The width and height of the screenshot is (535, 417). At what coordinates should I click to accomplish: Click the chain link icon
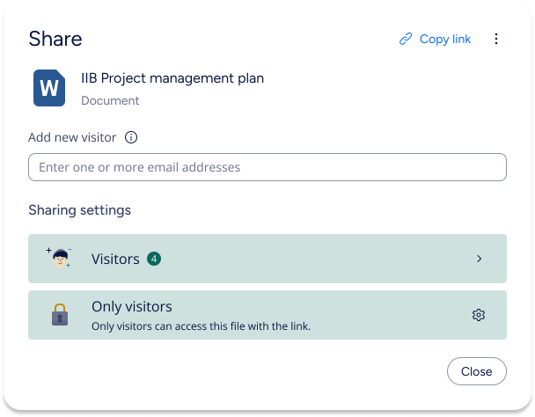tap(405, 39)
